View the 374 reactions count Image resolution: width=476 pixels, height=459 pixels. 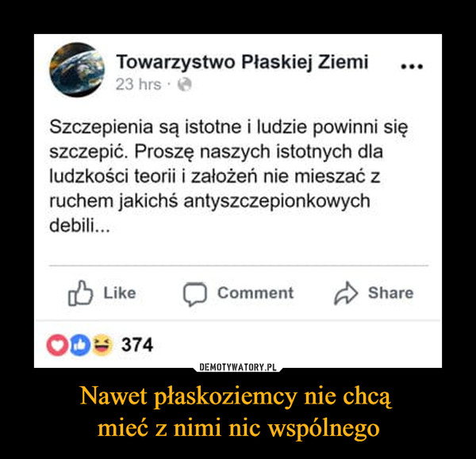tap(137, 345)
